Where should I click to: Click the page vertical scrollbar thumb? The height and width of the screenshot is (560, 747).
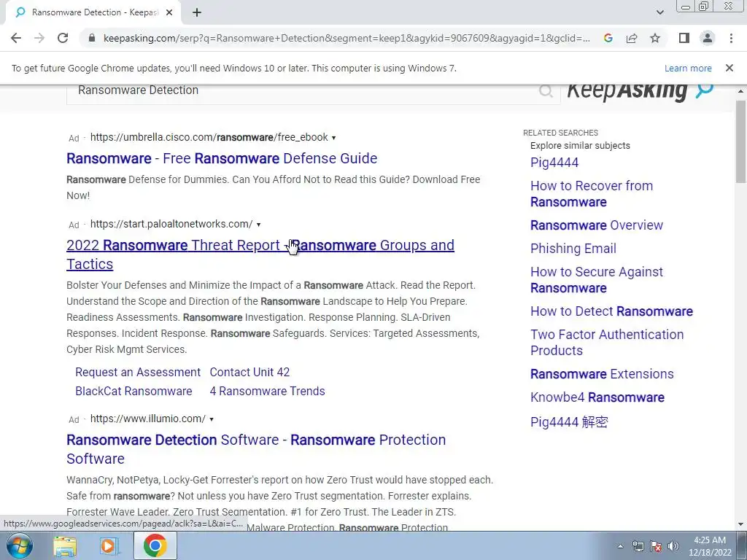pos(741,141)
